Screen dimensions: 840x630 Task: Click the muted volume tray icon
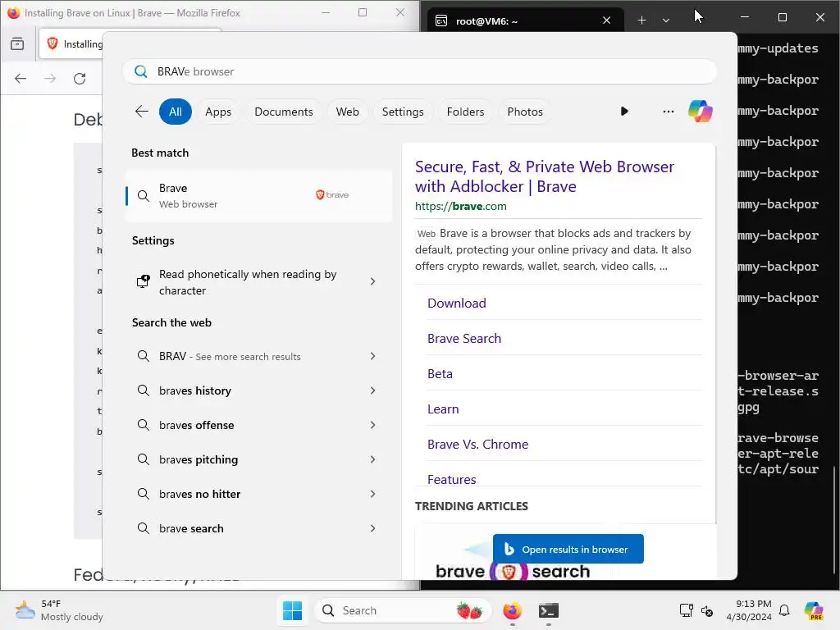(707, 610)
